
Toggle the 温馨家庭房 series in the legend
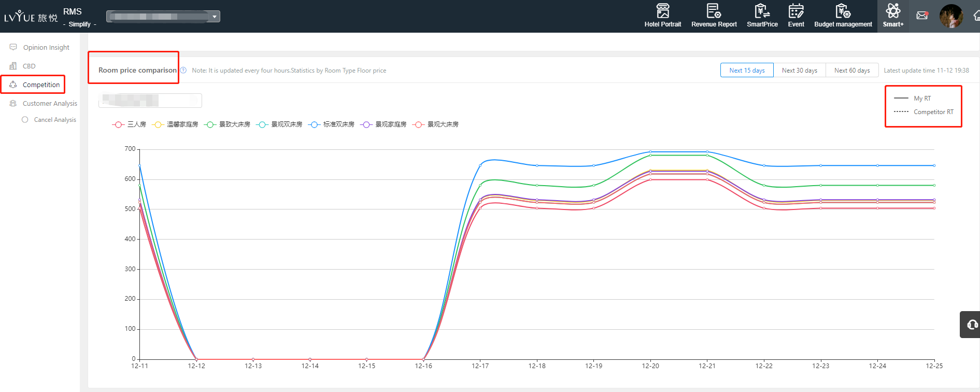pos(175,124)
